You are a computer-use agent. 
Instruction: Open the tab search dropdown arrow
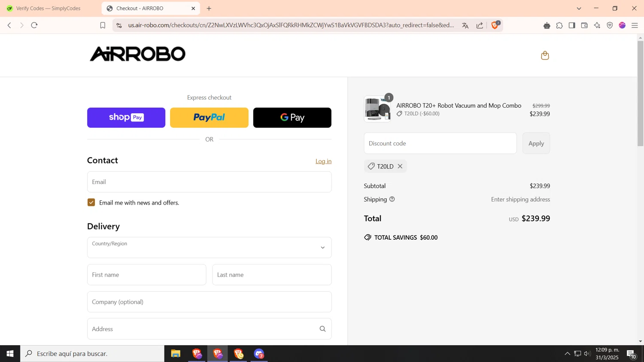point(579,8)
